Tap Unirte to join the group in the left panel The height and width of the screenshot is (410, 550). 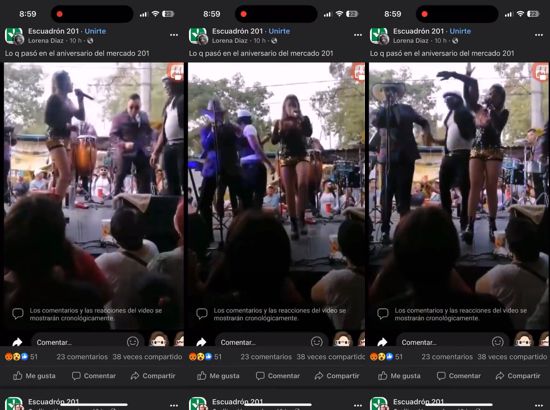point(95,31)
